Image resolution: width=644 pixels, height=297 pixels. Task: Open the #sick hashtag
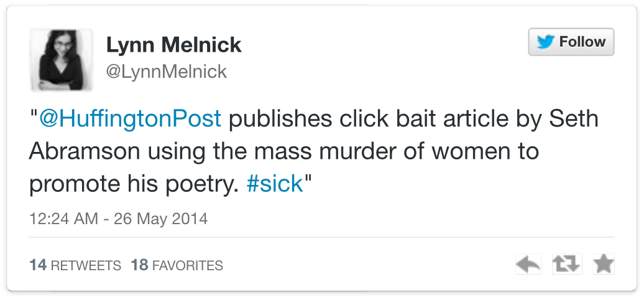tap(275, 185)
